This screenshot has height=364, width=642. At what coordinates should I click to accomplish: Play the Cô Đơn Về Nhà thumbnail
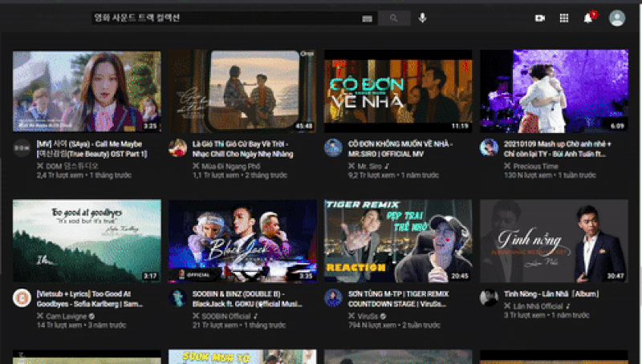tap(398, 91)
